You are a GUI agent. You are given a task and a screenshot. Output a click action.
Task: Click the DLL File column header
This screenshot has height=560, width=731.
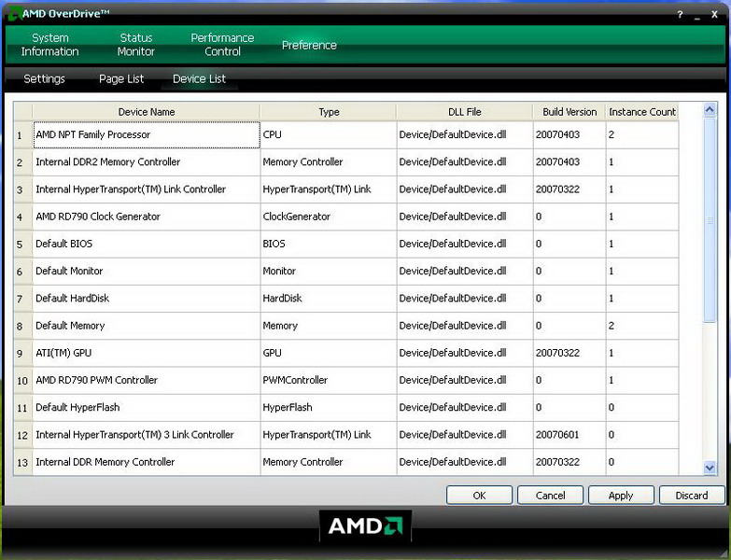tap(464, 112)
